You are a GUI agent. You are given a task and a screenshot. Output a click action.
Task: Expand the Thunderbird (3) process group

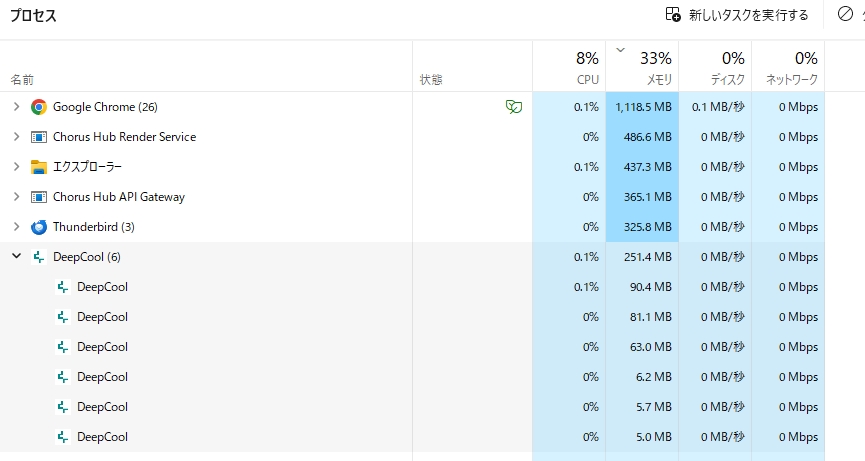[17, 226]
